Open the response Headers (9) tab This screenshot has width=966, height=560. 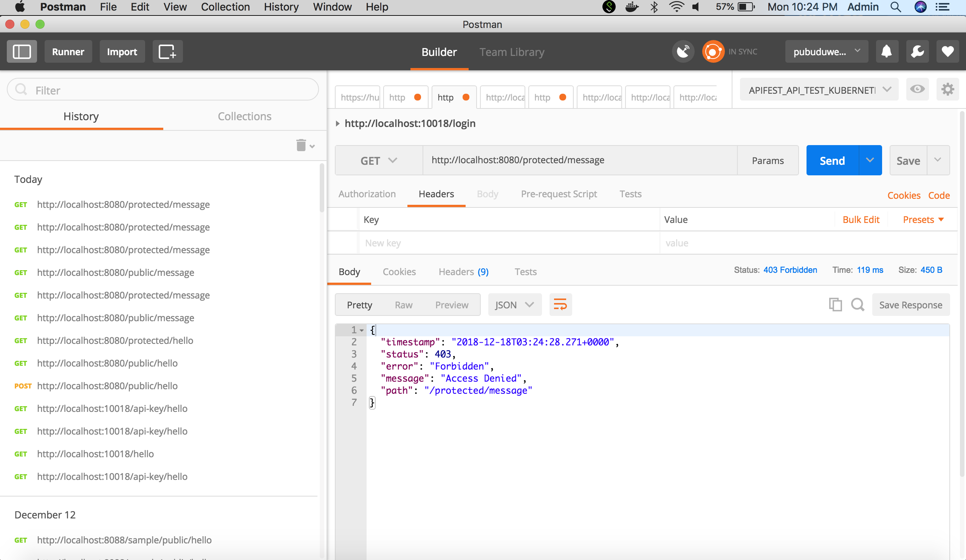click(463, 272)
